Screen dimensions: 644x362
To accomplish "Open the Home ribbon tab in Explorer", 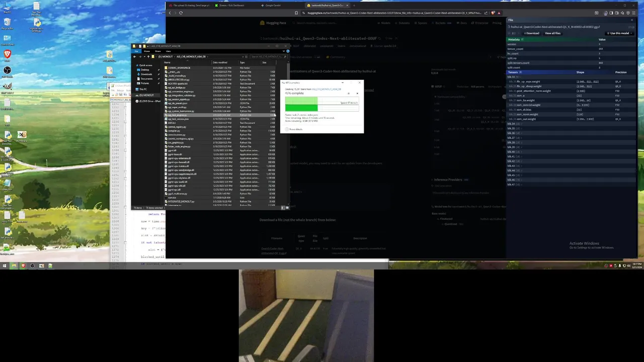I will point(147,51).
